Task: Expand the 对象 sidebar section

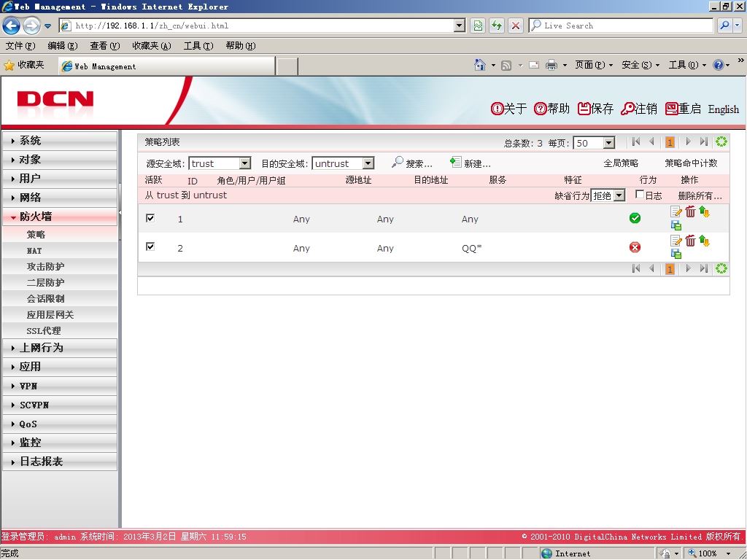Action: [x=60, y=160]
